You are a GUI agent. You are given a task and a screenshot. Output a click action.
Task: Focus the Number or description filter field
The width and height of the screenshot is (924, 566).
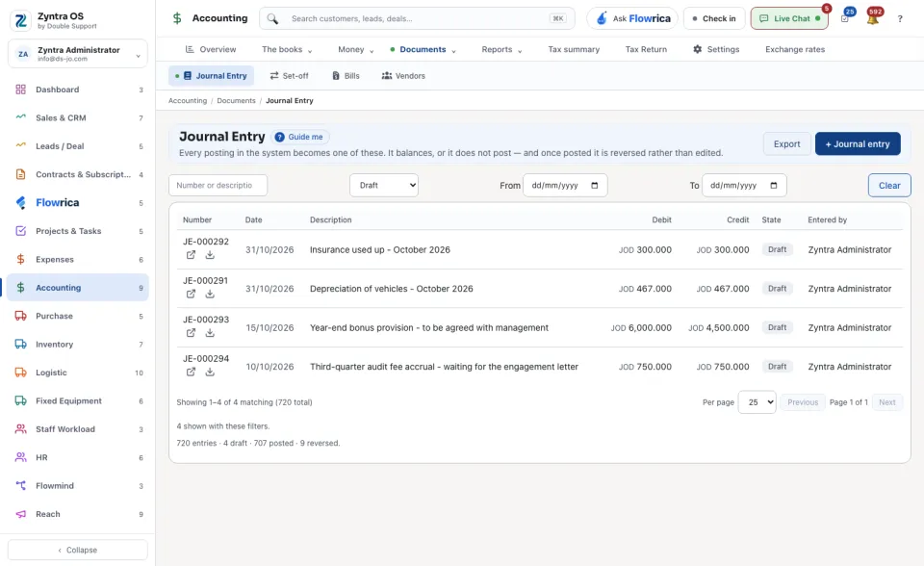pyautogui.click(x=218, y=185)
